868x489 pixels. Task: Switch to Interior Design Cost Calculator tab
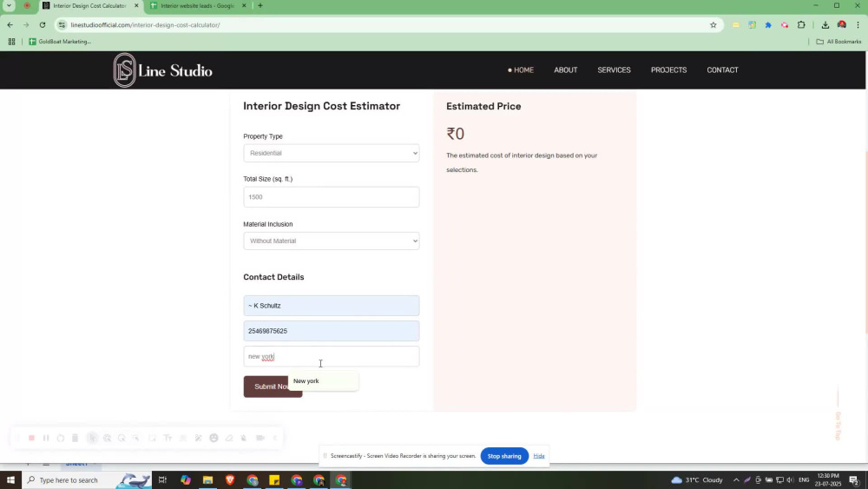coord(89,5)
